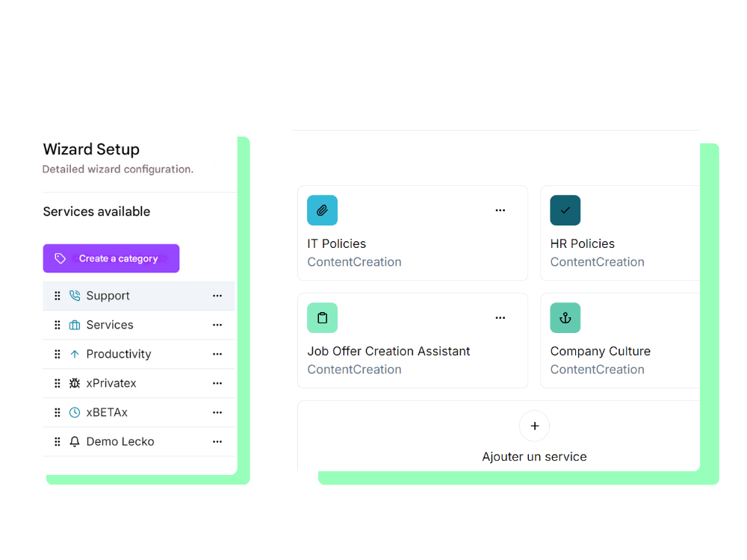The width and height of the screenshot is (747, 560).
Task: Open the three-dot menu for Services category
Action: (x=217, y=325)
